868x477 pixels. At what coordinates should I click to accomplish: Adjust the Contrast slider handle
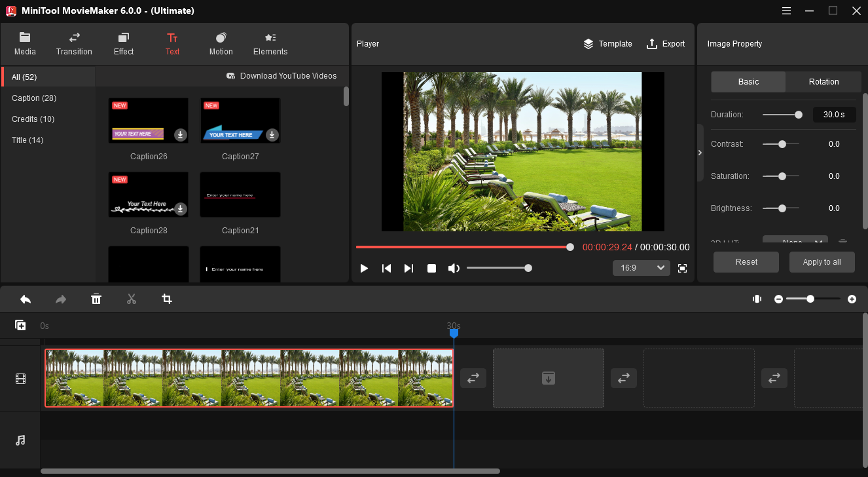[782, 144]
